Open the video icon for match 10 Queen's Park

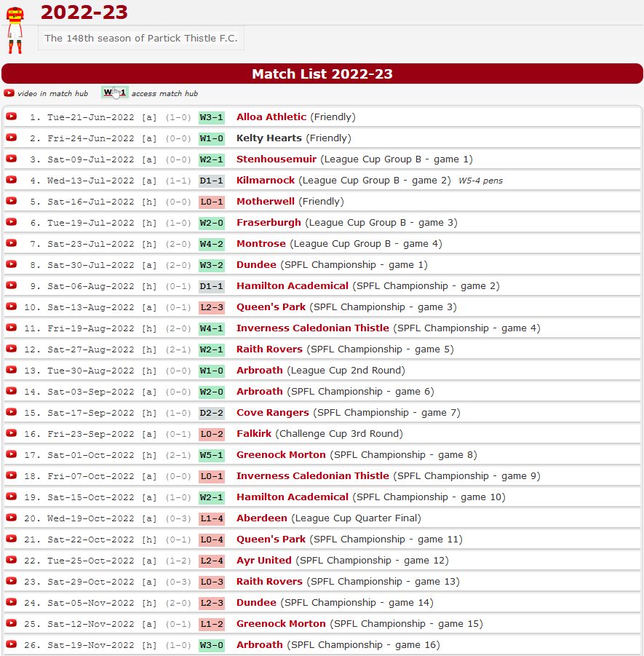(12, 307)
